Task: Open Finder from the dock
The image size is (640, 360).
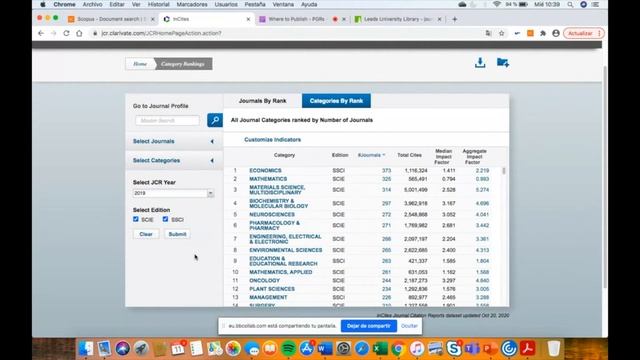Action: coord(86,348)
